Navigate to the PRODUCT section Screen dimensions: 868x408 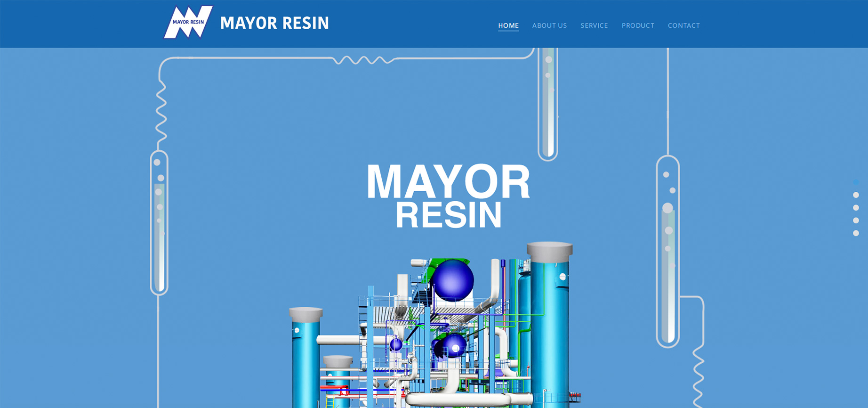[x=638, y=25]
